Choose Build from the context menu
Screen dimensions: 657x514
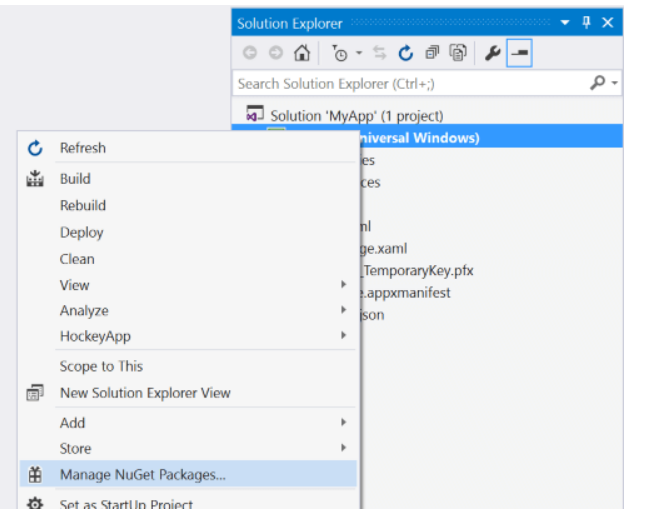188,179
